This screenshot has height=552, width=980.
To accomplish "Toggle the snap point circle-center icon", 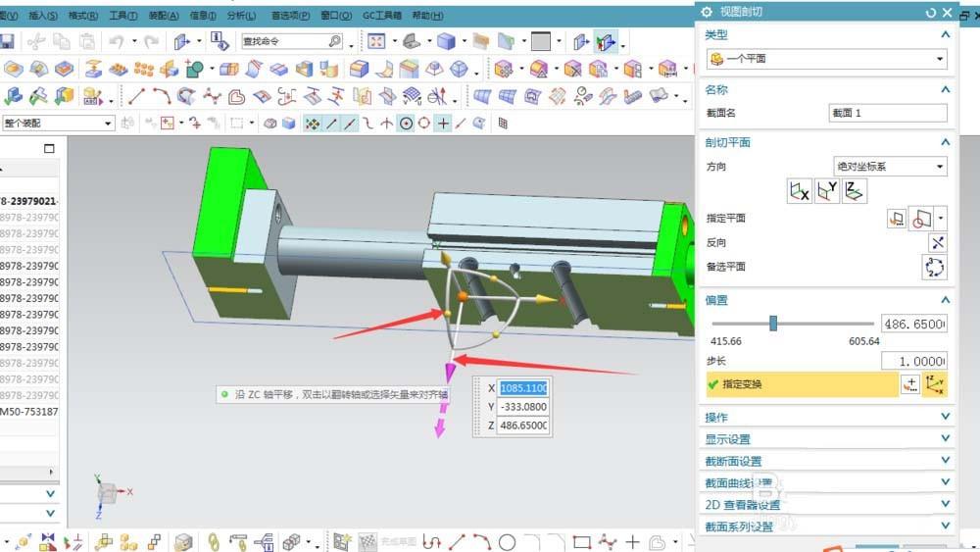I will [406, 124].
